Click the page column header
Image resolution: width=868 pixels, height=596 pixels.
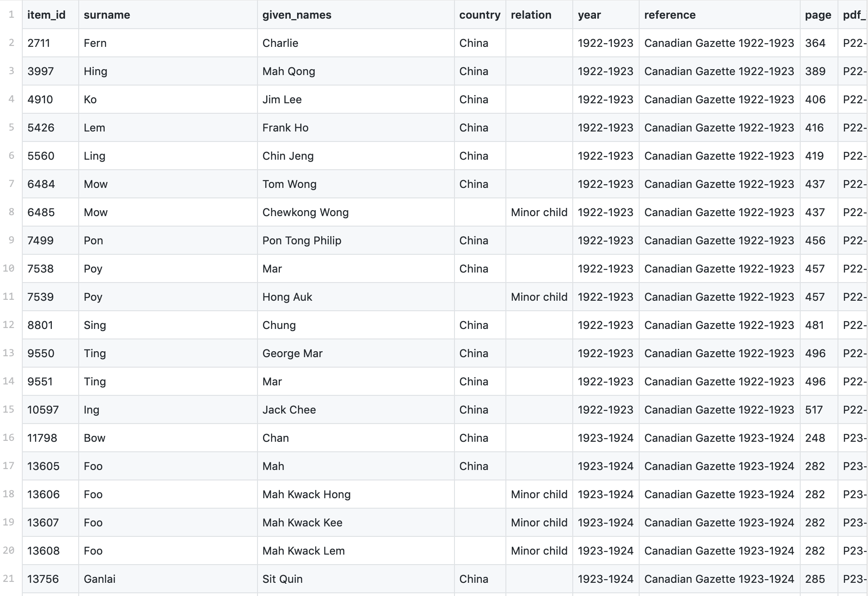point(818,15)
